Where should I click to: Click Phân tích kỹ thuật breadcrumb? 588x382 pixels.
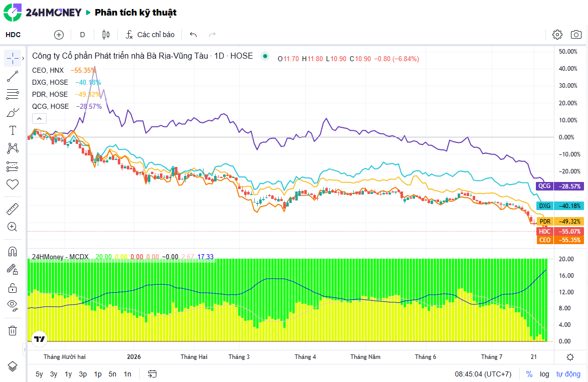[136, 13]
